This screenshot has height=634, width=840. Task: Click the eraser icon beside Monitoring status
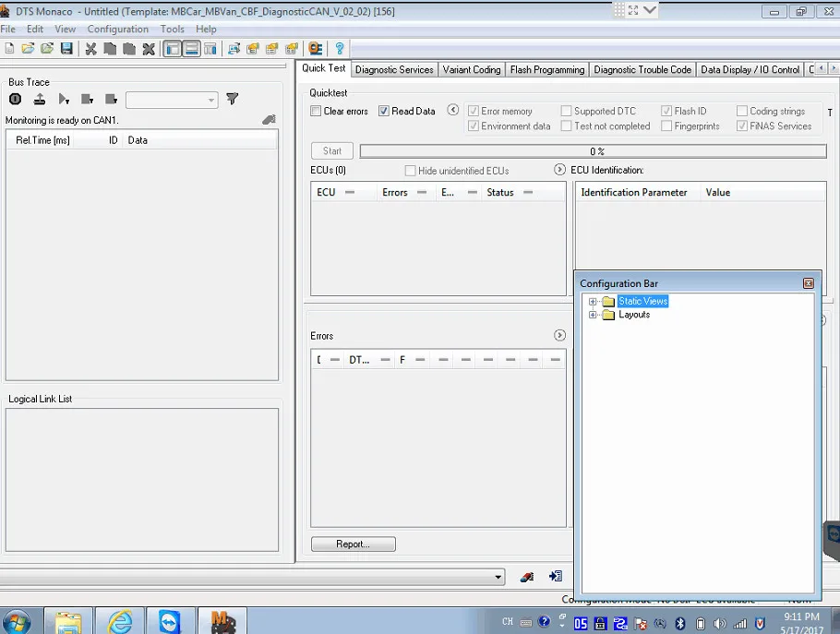click(269, 120)
